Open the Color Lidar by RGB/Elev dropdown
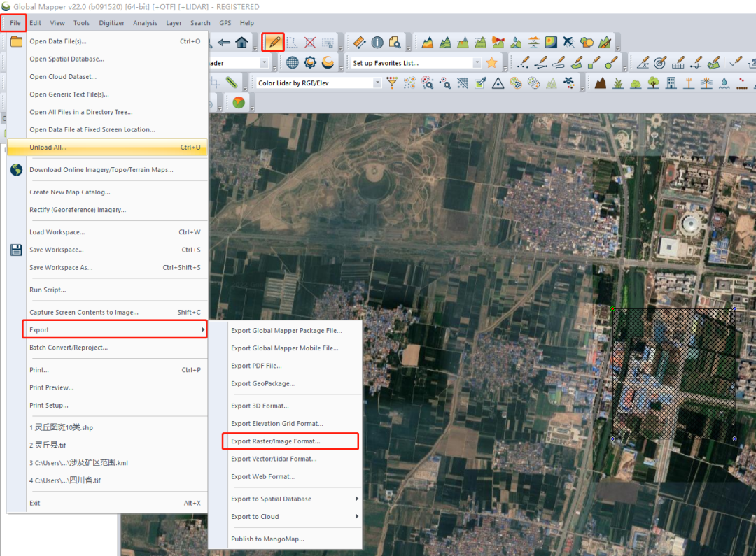 (377, 83)
